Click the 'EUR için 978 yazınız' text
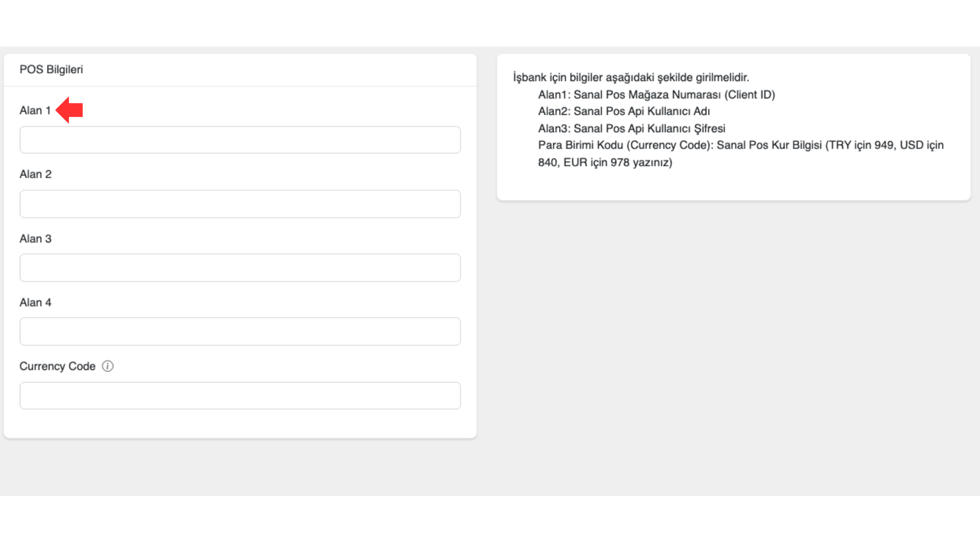The image size is (980, 551). (x=618, y=162)
